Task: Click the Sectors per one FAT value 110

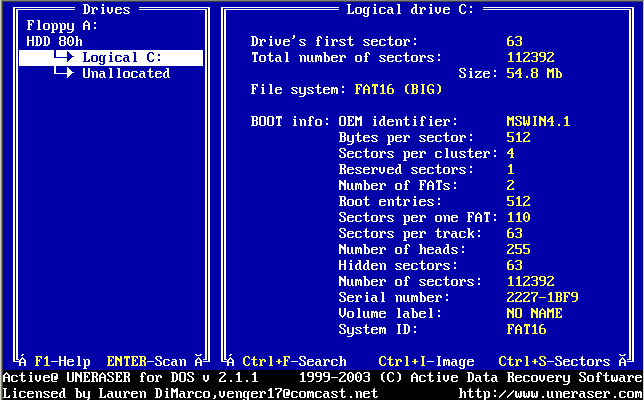Action: tap(518, 218)
